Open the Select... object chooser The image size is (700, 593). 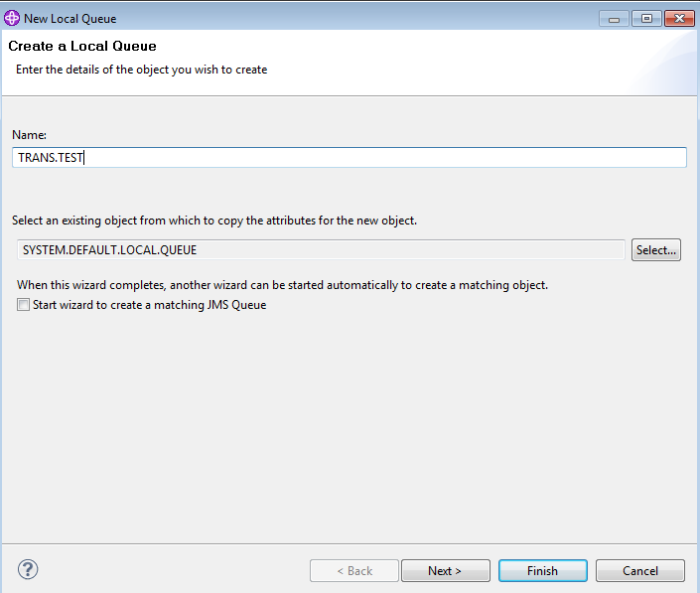tap(655, 250)
